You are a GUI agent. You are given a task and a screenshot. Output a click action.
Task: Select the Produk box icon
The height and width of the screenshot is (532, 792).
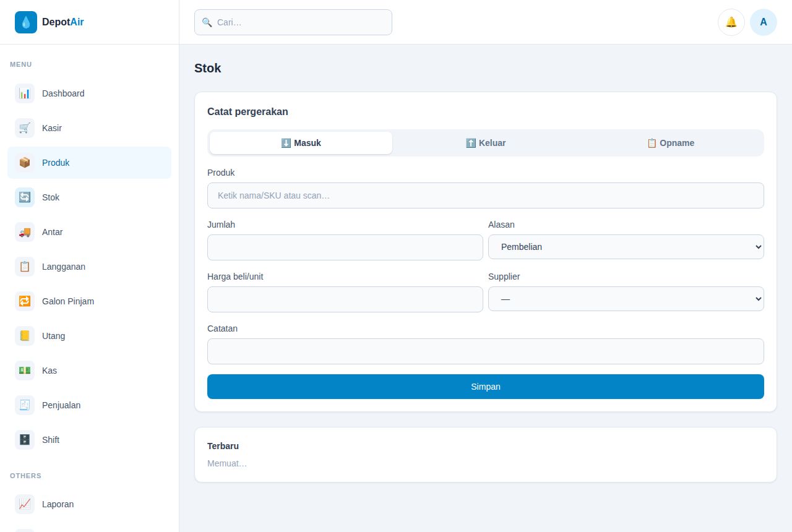coord(25,163)
